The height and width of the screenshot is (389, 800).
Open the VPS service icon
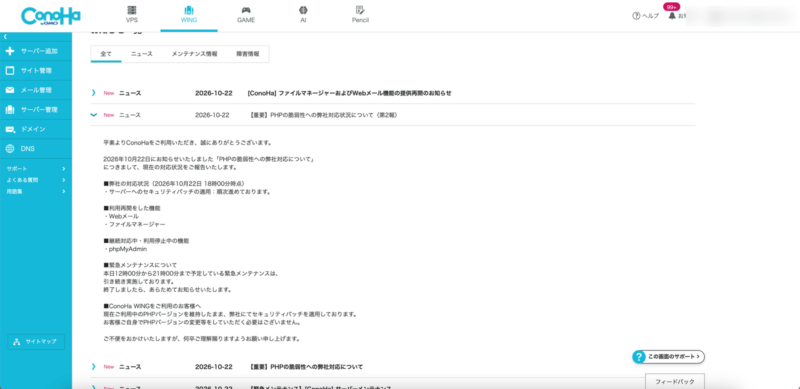[132, 10]
